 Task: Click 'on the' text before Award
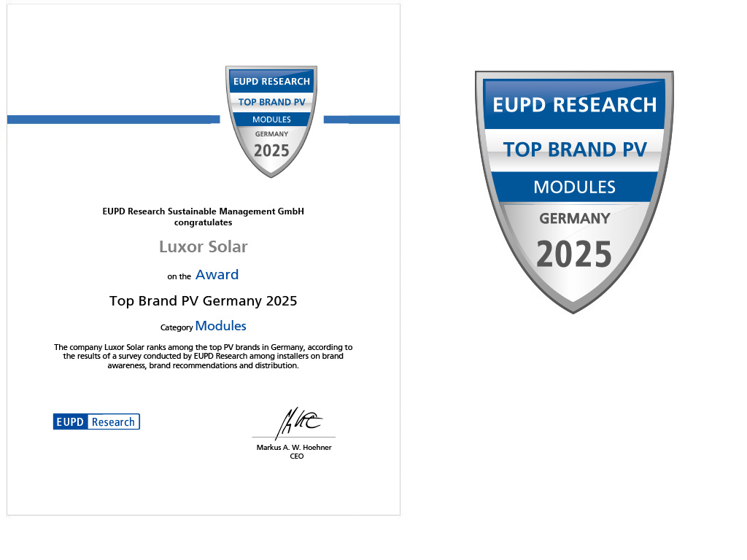coord(179,276)
